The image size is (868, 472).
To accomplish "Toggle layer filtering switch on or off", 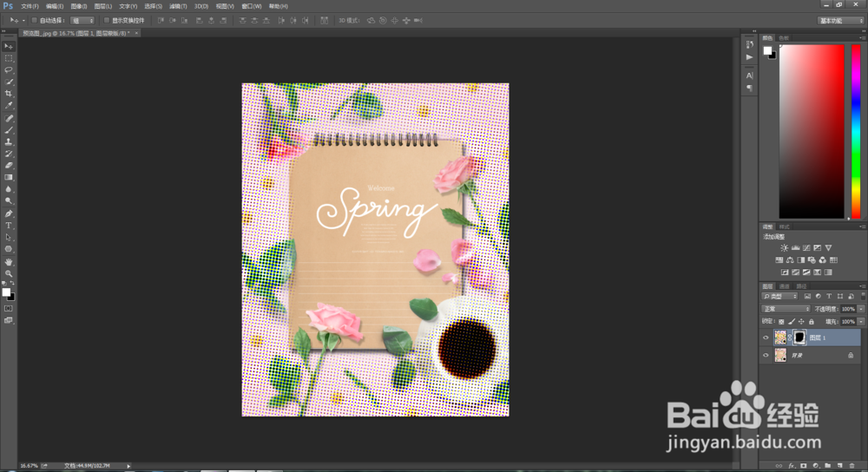I will [863, 296].
